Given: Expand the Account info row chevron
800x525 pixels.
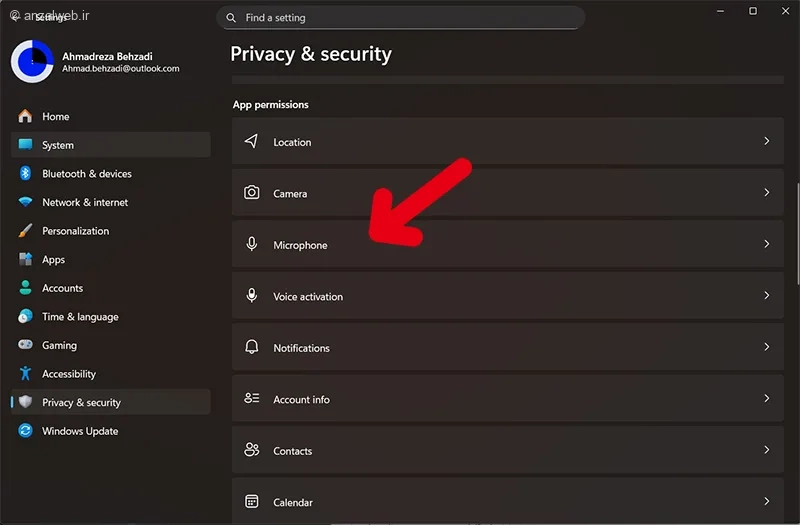Looking at the screenshot, I should [x=766, y=398].
